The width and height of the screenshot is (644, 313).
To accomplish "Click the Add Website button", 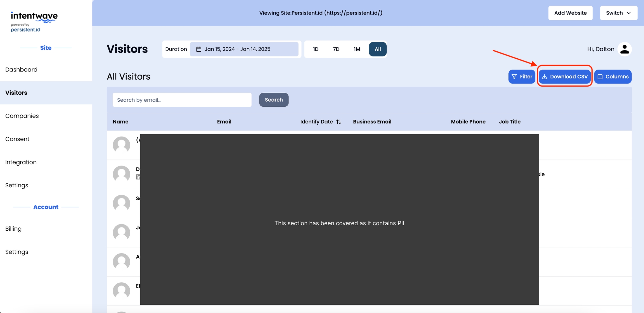I will tap(570, 13).
